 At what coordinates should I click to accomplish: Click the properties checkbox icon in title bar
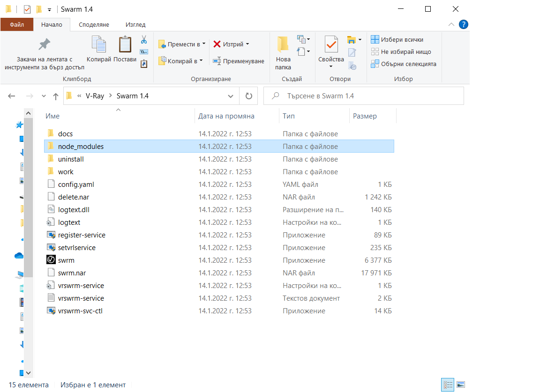pyautogui.click(x=27, y=9)
